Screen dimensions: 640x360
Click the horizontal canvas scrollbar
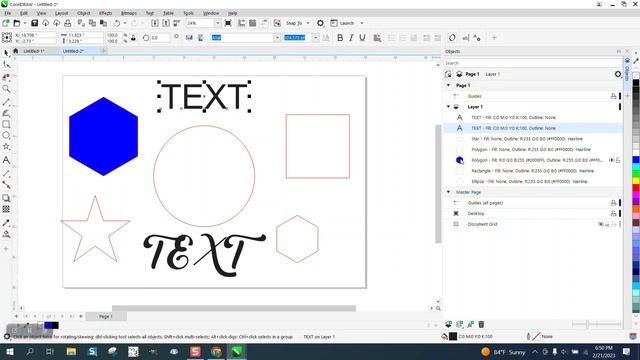coord(234,308)
